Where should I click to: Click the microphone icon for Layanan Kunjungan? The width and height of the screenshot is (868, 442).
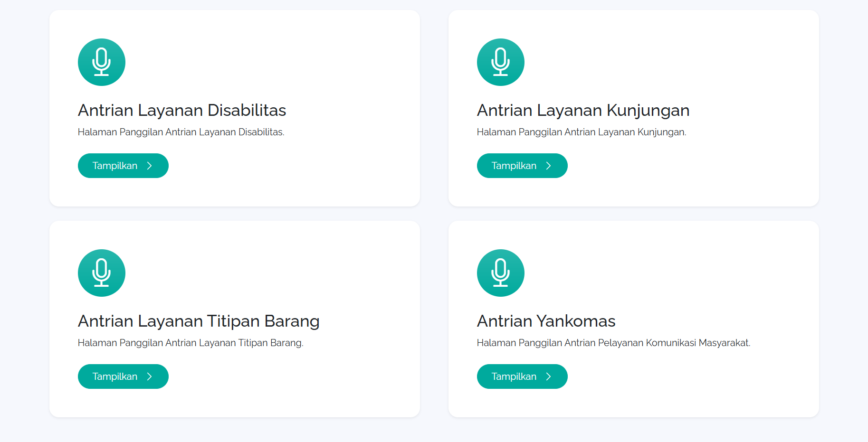501,62
